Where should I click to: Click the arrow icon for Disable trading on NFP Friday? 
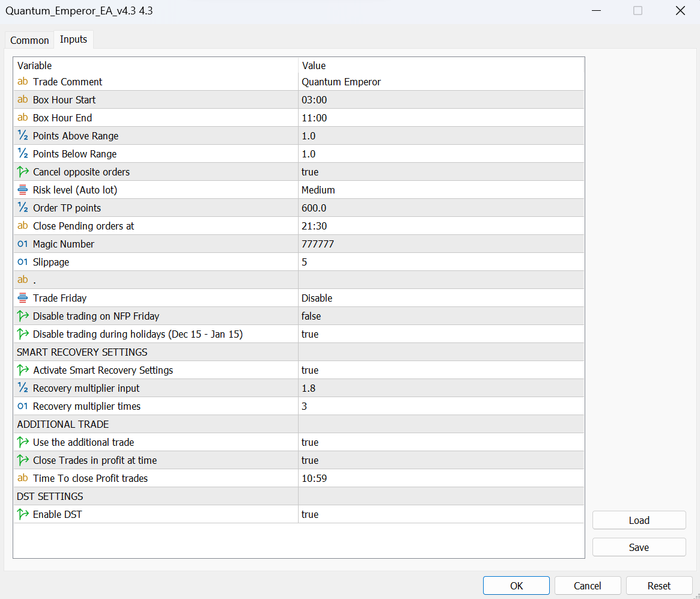(x=22, y=316)
